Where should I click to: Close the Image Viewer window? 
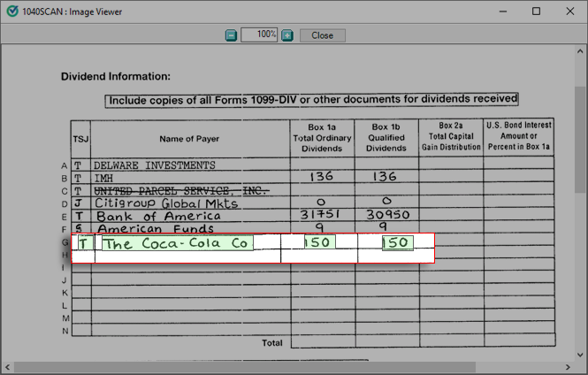click(x=570, y=11)
